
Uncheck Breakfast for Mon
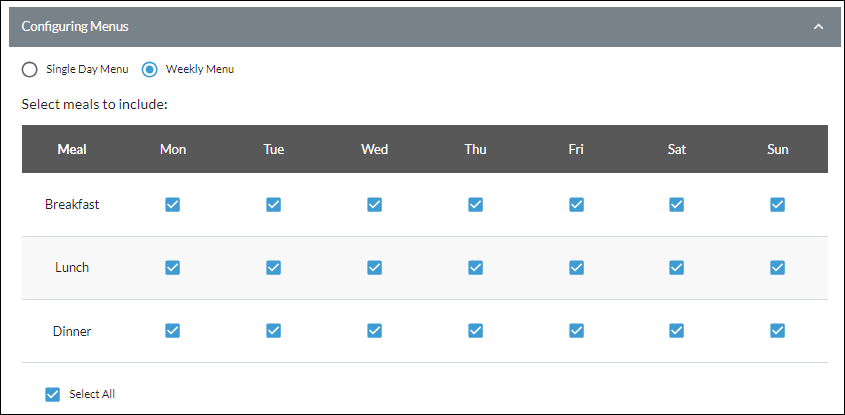tap(172, 205)
